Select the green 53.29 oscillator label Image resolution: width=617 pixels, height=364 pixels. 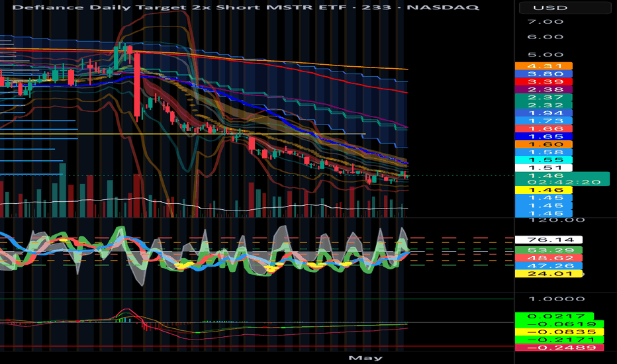(549, 250)
